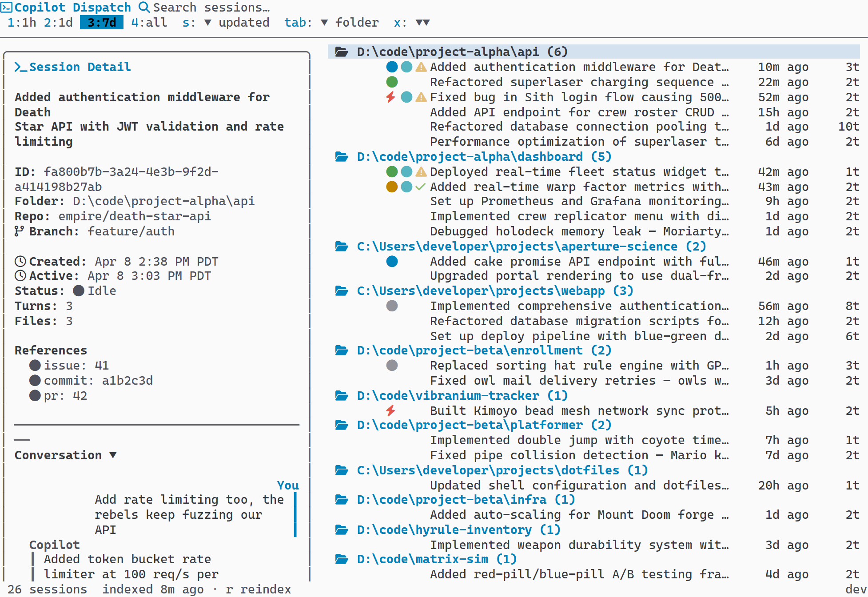The image size is (868, 597).
Task: Select the Set up Prometheus and Grafana session
Action: click(x=594, y=201)
